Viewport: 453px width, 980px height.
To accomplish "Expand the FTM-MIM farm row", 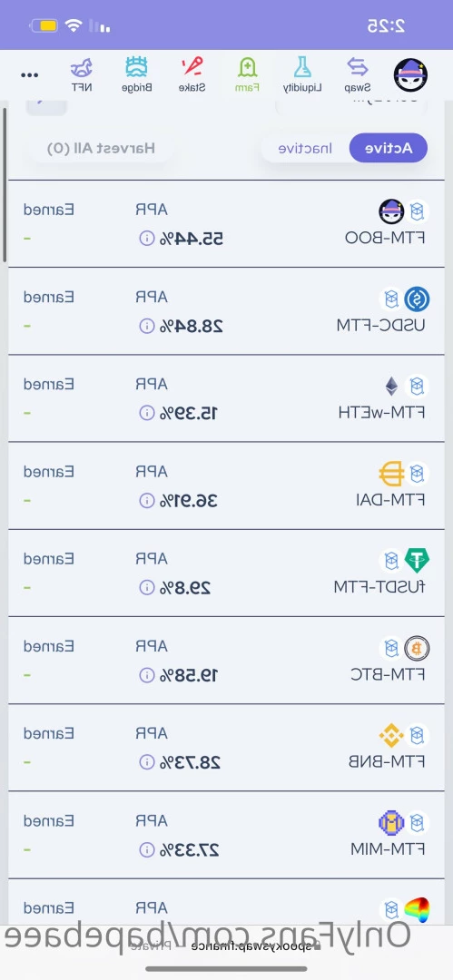I will pos(226,836).
